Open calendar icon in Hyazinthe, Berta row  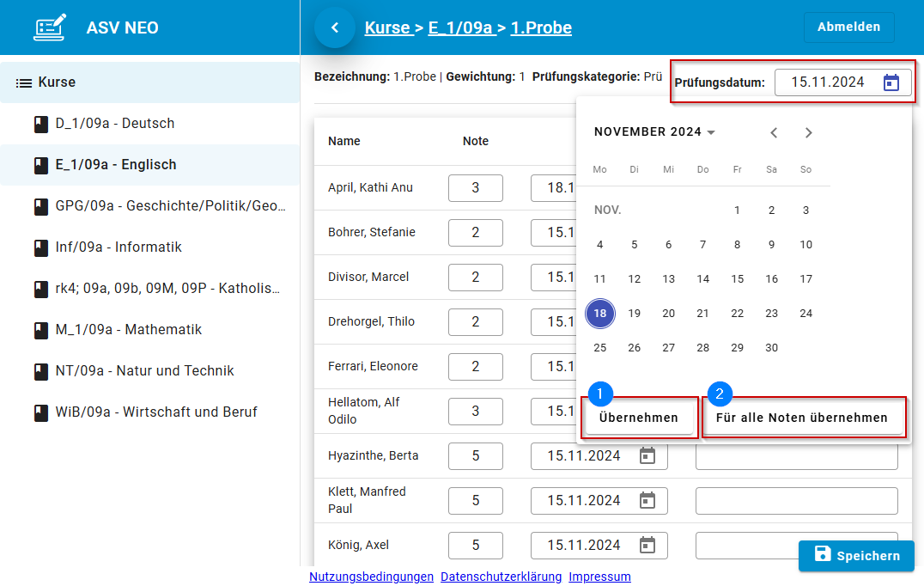647,455
